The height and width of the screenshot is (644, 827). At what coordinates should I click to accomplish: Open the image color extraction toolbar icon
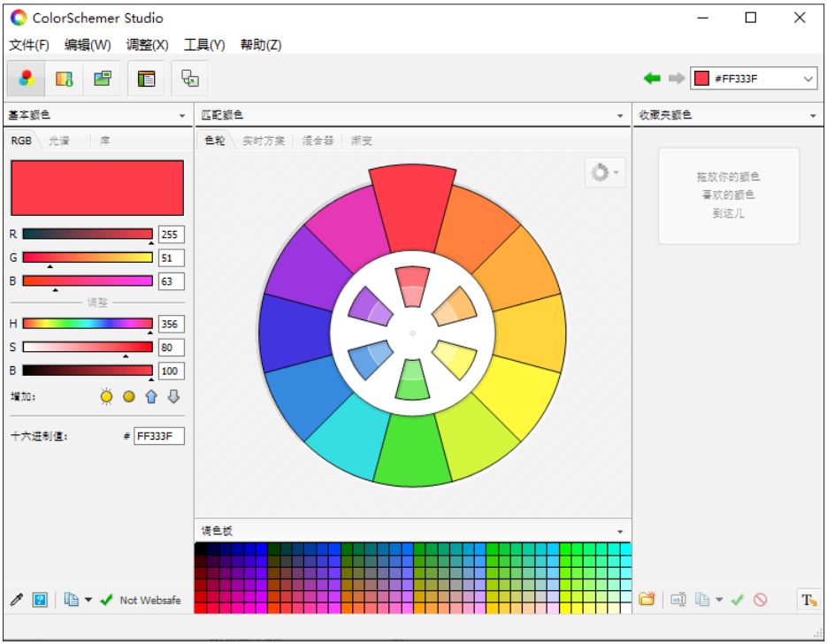64,79
